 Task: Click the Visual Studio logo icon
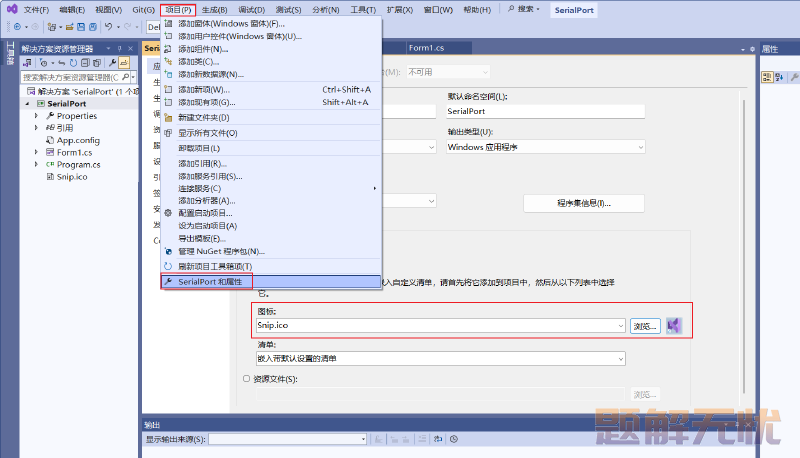[12, 9]
